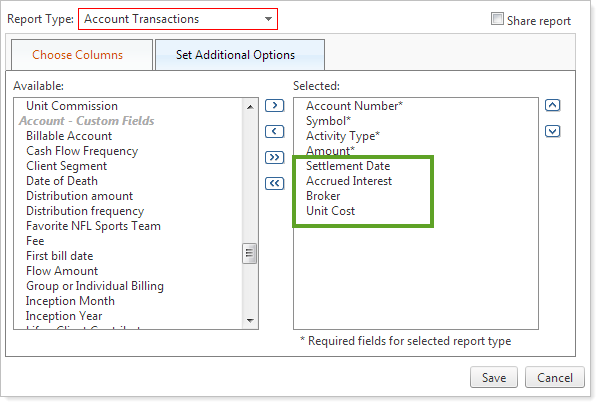This screenshot has width=600, height=406.
Task: Select Favorite NFL Sports Team in Available list
Action: point(93,226)
